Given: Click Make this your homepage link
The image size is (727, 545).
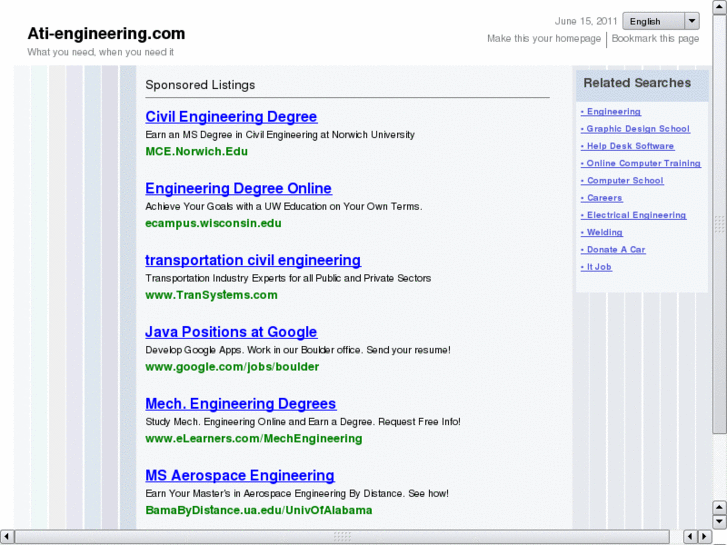Looking at the screenshot, I should (x=544, y=38).
